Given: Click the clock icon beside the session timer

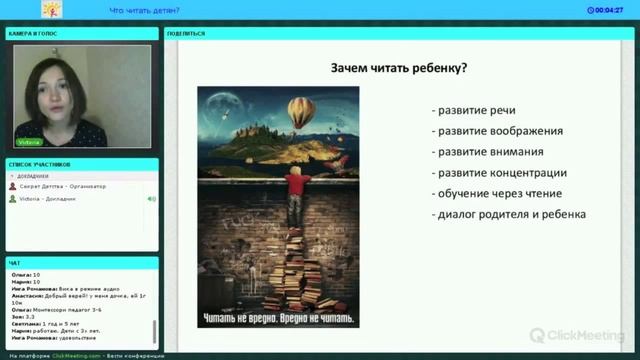Looking at the screenshot, I should 590,10.
